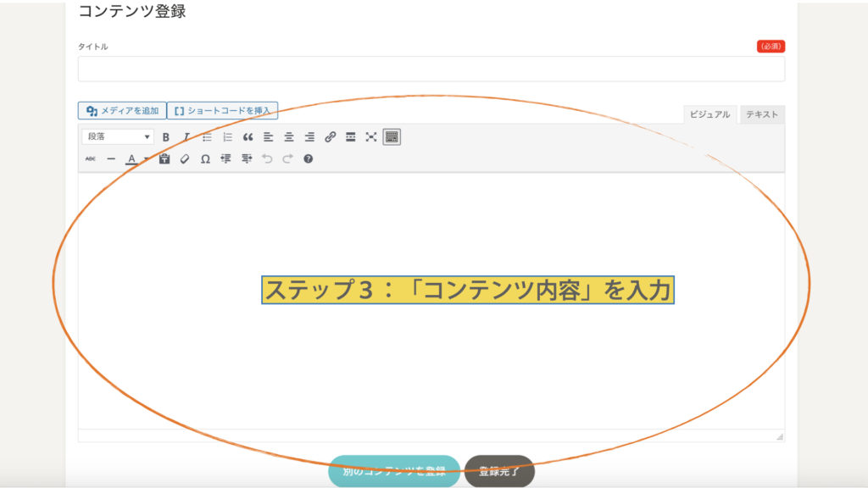Clear formatting with the eraser icon
This screenshot has width=868, height=488.
185,158
